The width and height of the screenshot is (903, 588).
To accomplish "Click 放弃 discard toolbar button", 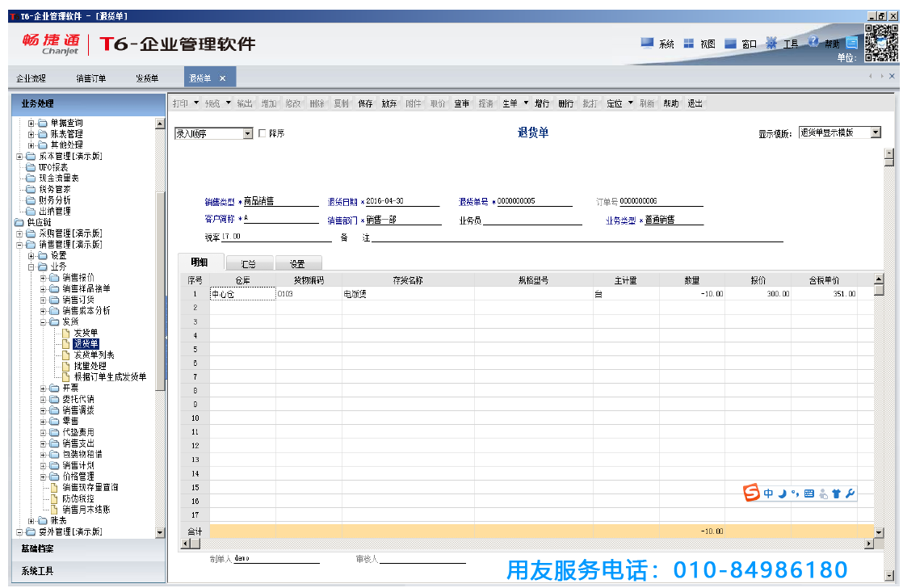I will (x=389, y=103).
